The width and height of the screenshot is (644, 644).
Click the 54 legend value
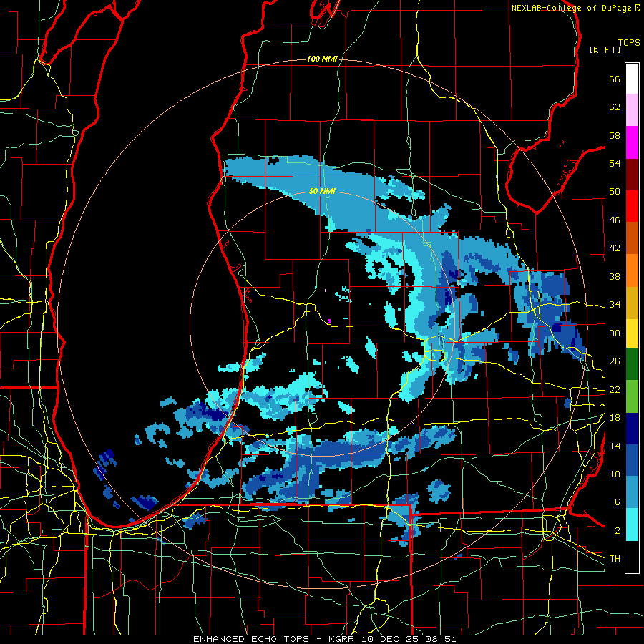point(615,163)
